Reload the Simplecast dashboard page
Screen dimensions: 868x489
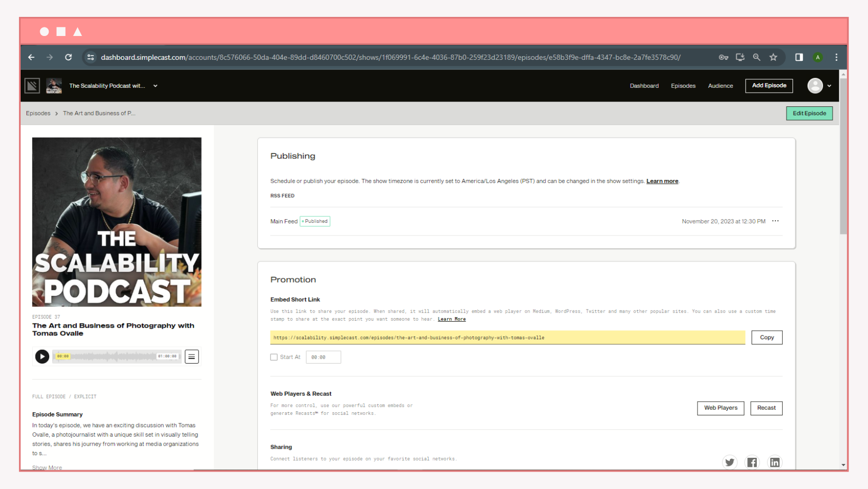click(x=68, y=57)
